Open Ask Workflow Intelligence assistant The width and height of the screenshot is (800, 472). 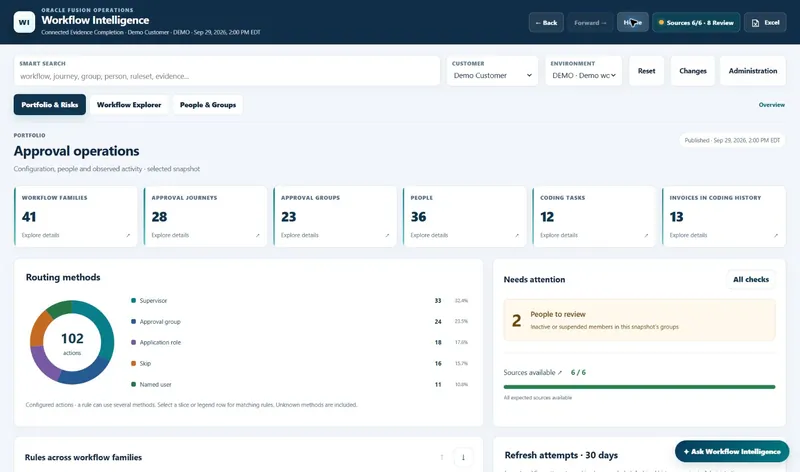point(732,452)
